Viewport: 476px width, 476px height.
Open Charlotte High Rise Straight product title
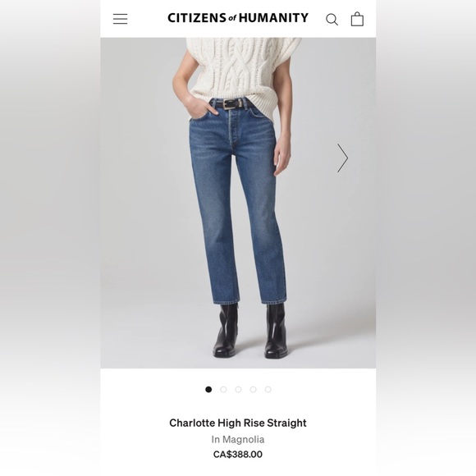point(238,423)
